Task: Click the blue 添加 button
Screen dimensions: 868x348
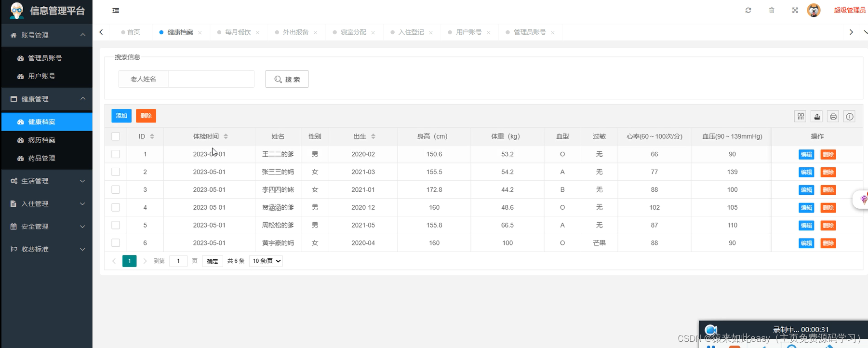Action: [x=121, y=116]
